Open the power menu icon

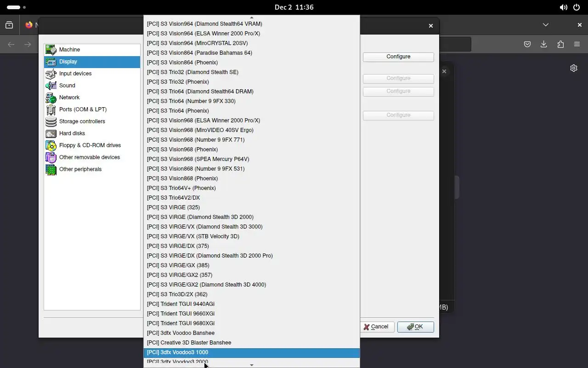(577, 7)
